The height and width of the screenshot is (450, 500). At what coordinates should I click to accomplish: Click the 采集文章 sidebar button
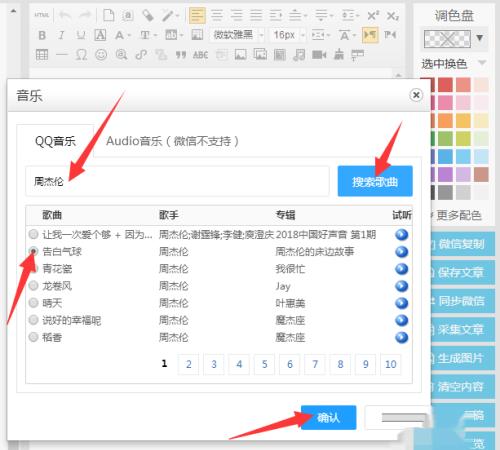tap(462, 330)
